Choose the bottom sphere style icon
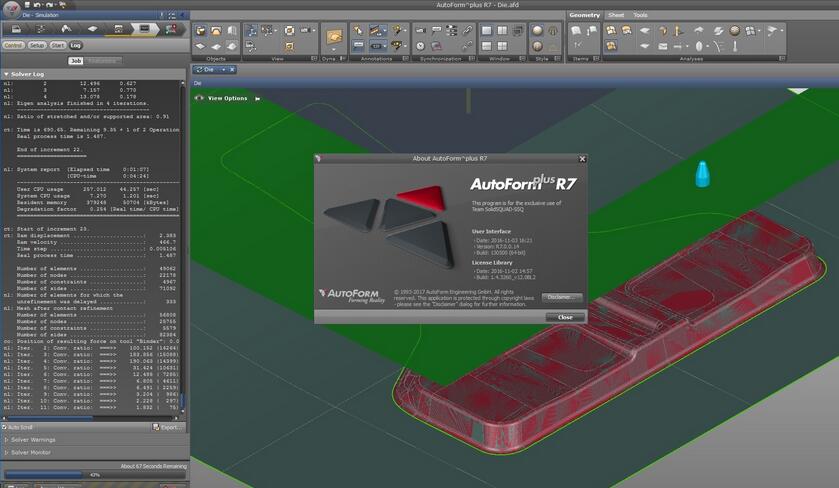839x488 pixels. pyautogui.click(x=538, y=47)
